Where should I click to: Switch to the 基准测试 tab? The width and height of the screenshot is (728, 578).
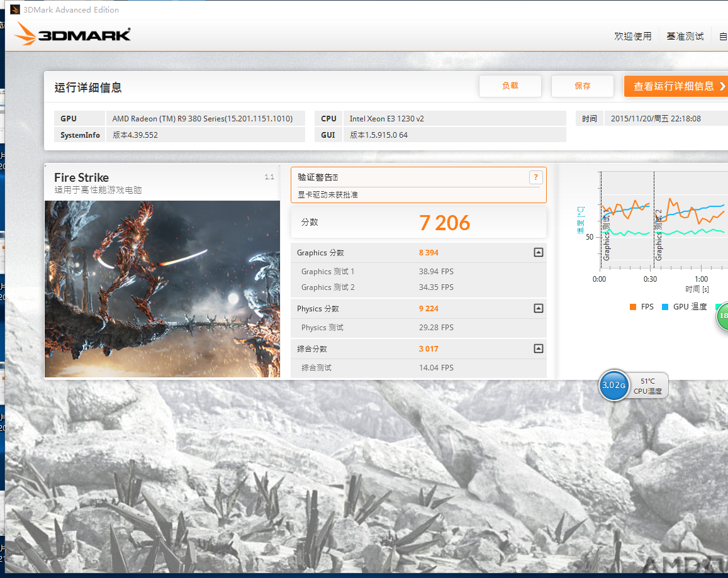point(685,36)
